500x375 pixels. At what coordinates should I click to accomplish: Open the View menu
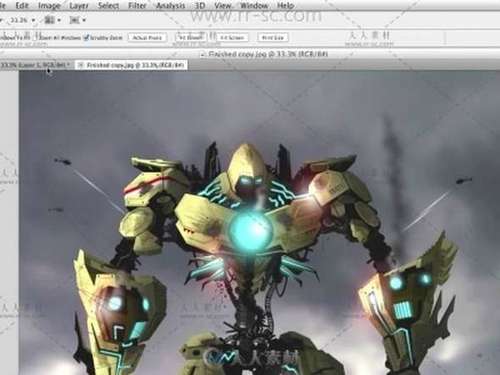point(223,5)
